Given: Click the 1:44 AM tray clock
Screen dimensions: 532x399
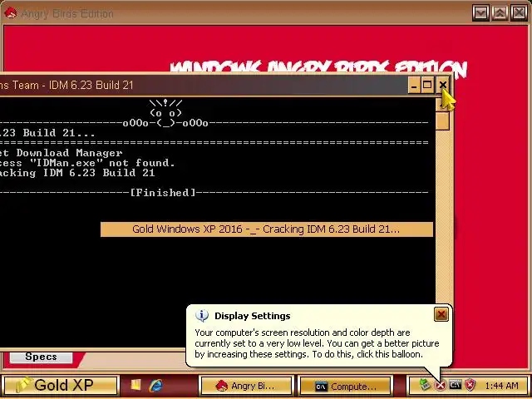Looking at the screenshot, I should [x=502, y=386].
